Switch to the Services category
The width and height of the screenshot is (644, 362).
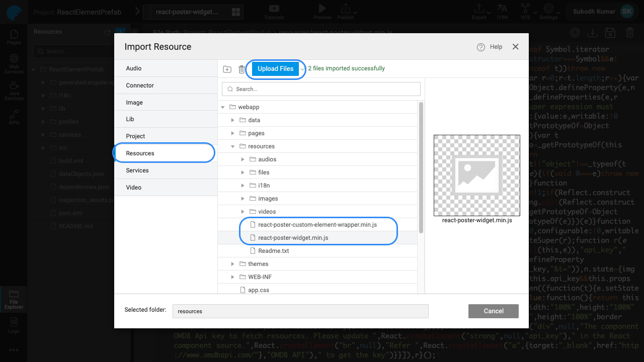coord(137,170)
